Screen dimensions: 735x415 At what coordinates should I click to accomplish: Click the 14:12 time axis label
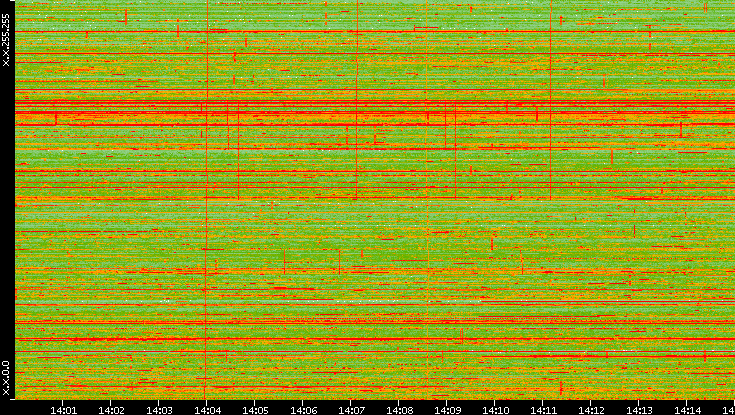point(591,410)
